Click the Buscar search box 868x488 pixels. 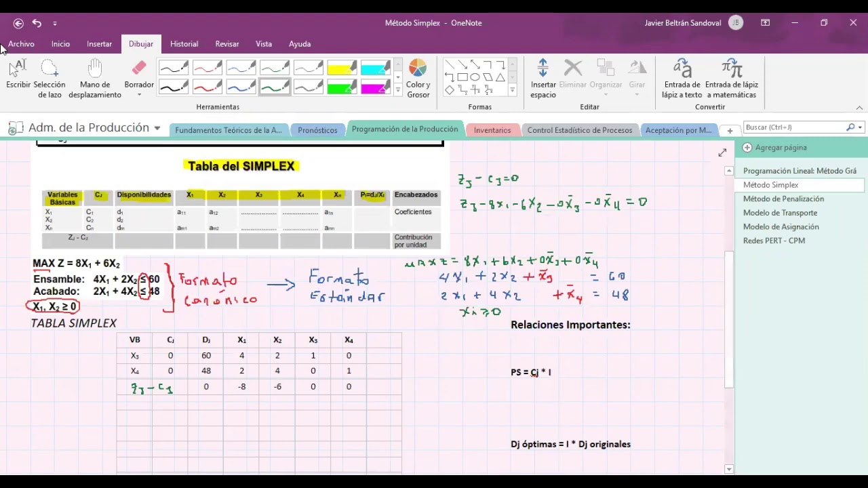[x=795, y=127]
